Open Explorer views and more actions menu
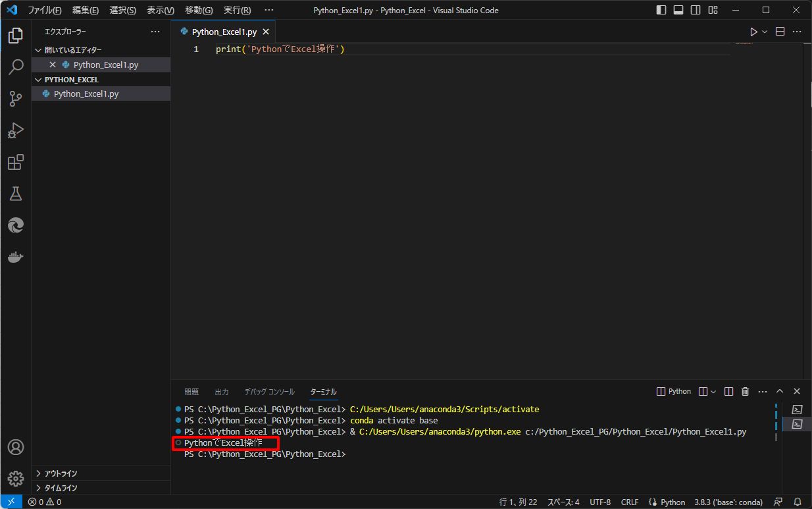Viewport: 812px width, 509px height. point(155,32)
